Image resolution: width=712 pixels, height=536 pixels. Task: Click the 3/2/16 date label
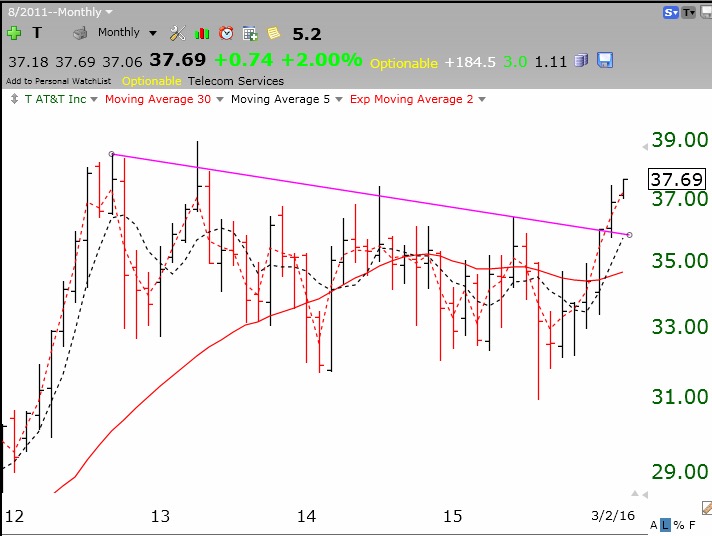[x=613, y=516]
